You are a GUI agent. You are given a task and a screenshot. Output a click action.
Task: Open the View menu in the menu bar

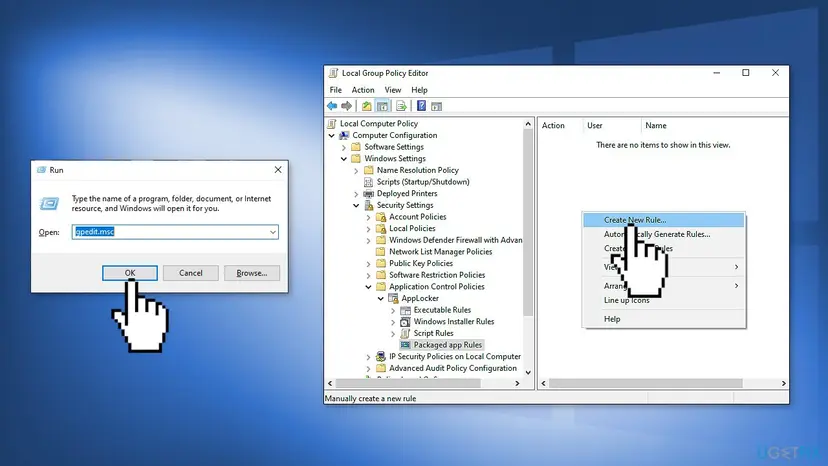click(x=392, y=90)
